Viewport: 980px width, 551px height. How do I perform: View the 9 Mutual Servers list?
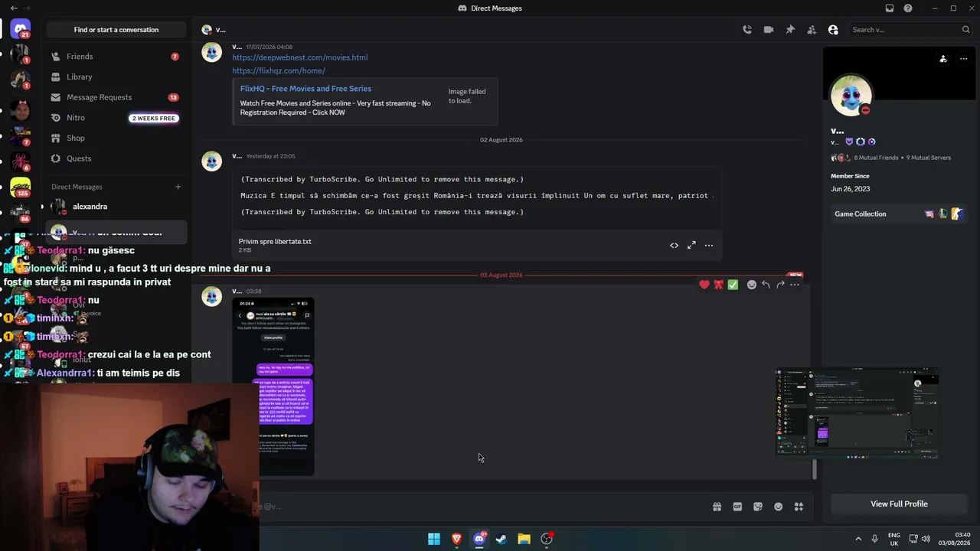pos(929,158)
